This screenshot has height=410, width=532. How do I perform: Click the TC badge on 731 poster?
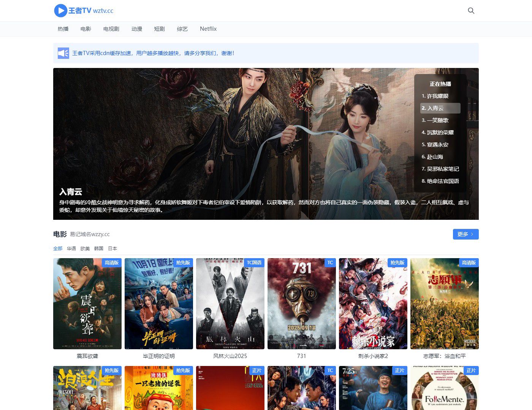[330, 263]
